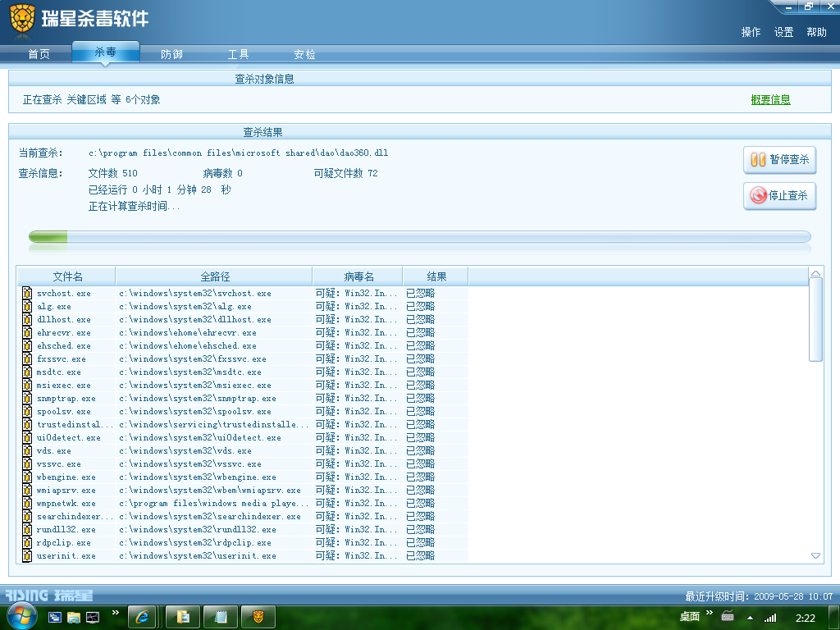Sort by the 文件名 column header
The image size is (840, 630).
coord(67,276)
